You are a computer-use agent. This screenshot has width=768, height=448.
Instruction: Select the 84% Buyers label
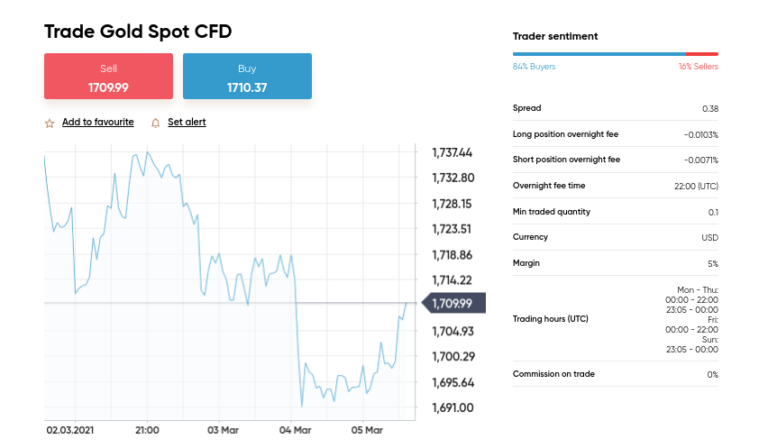(534, 67)
